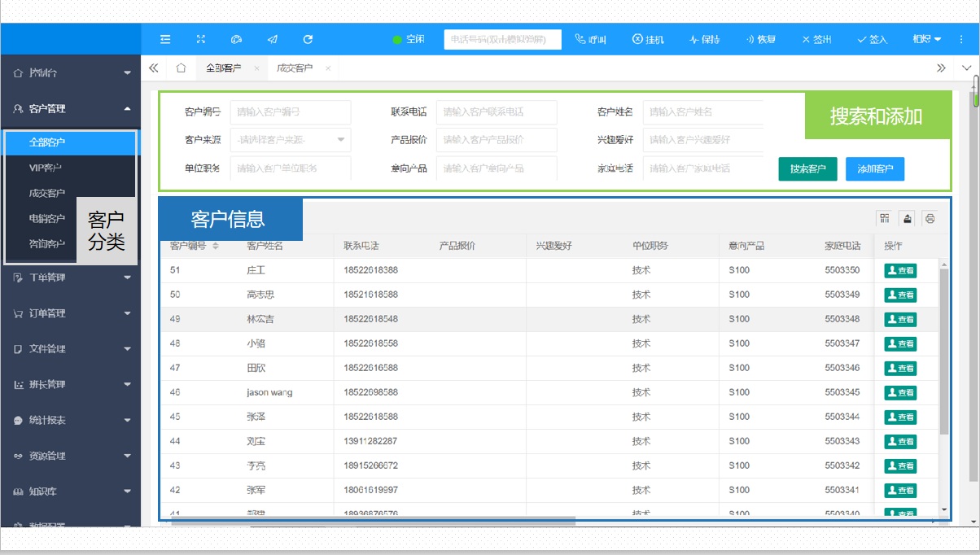Expand the 订单管理 sidebar menu
980x555 pixels.
click(70, 313)
